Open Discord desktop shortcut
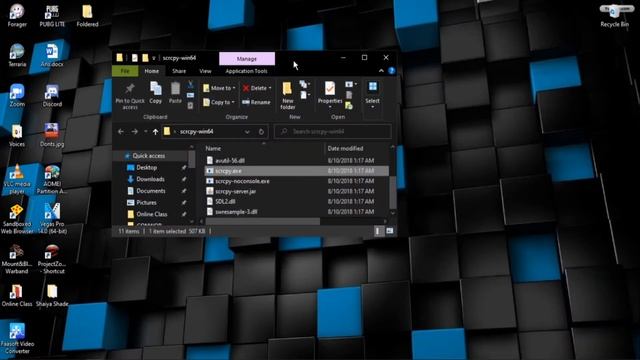Screen dimensions: 640x360 (52, 96)
